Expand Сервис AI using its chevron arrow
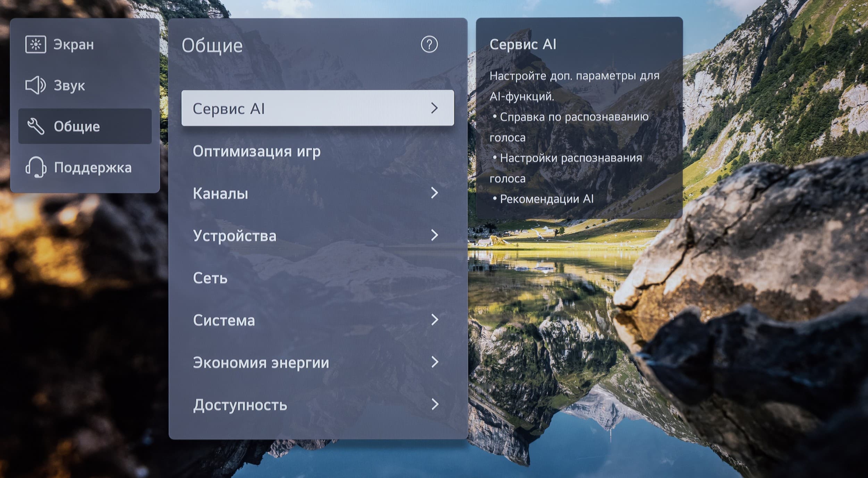Image resolution: width=868 pixels, height=478 pixels. tap(434, 108)
